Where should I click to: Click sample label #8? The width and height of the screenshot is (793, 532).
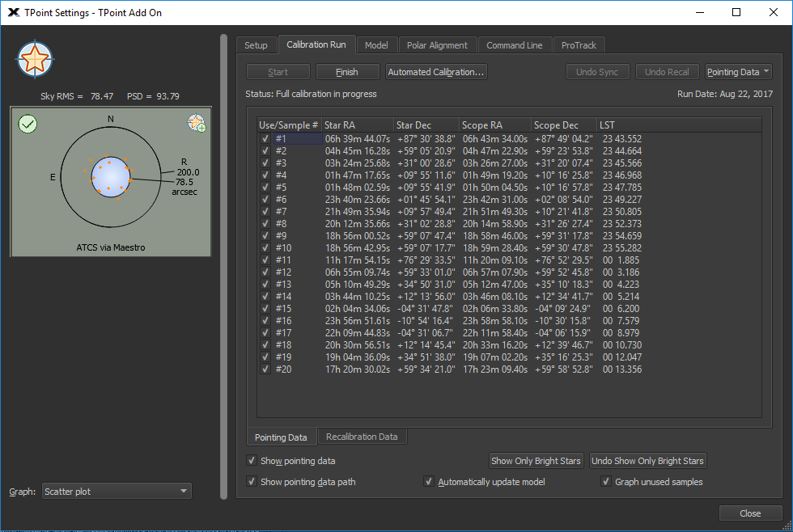[282, 223]
